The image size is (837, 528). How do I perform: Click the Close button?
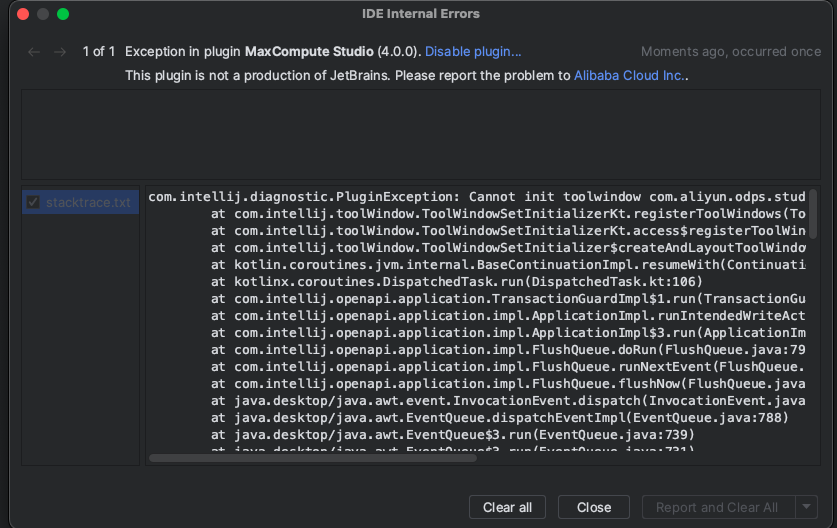pyautogui.click(x=594, y=507)
